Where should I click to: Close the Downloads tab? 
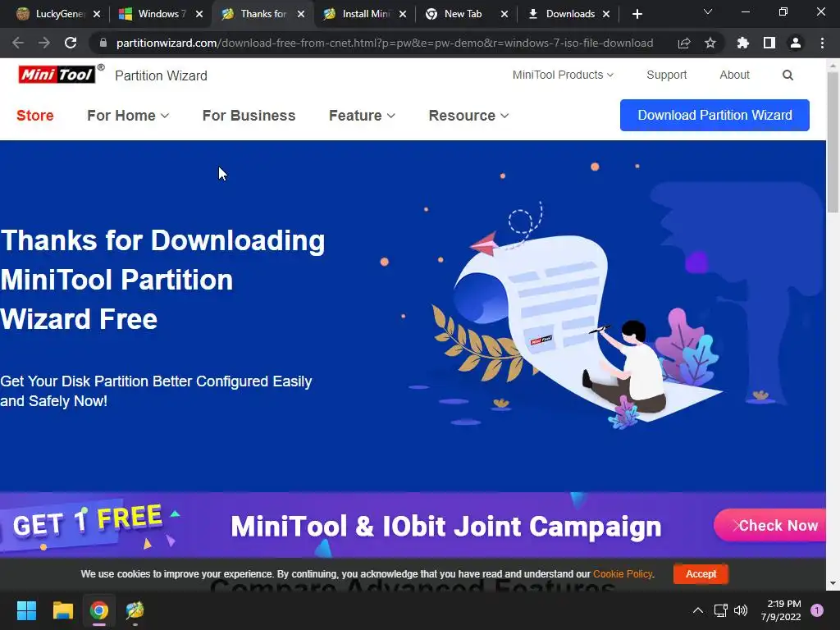tap(606, 14)
